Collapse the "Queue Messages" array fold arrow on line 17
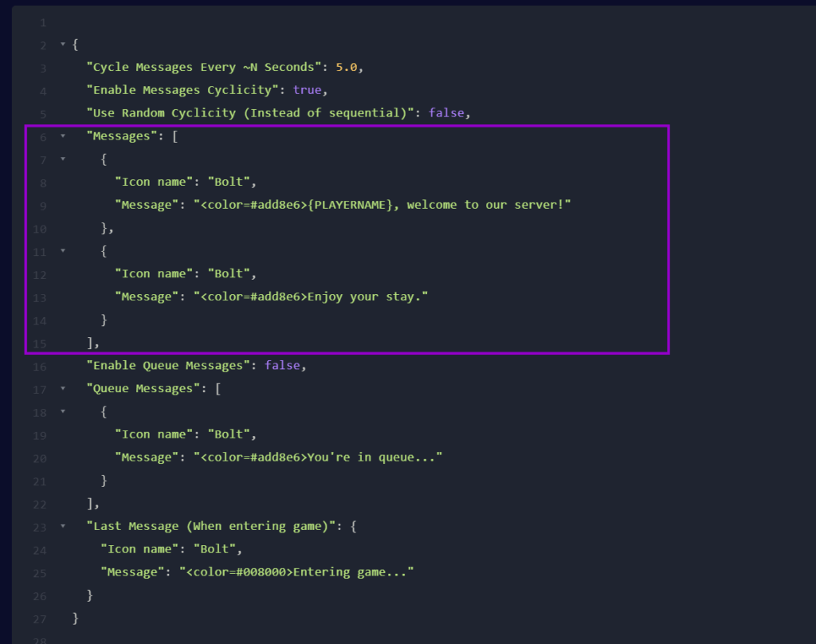The height and width of the screenshot is (644, 816). (62, 388)
